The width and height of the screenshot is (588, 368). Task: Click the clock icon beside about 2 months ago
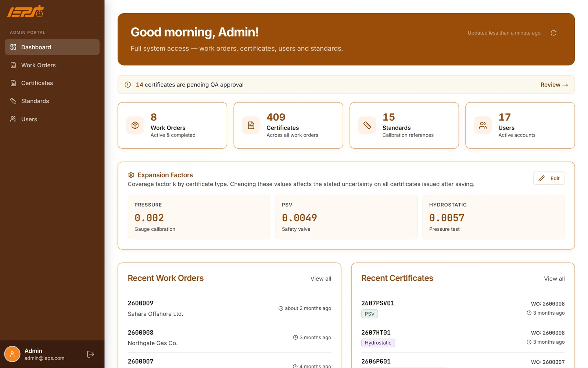281,308
